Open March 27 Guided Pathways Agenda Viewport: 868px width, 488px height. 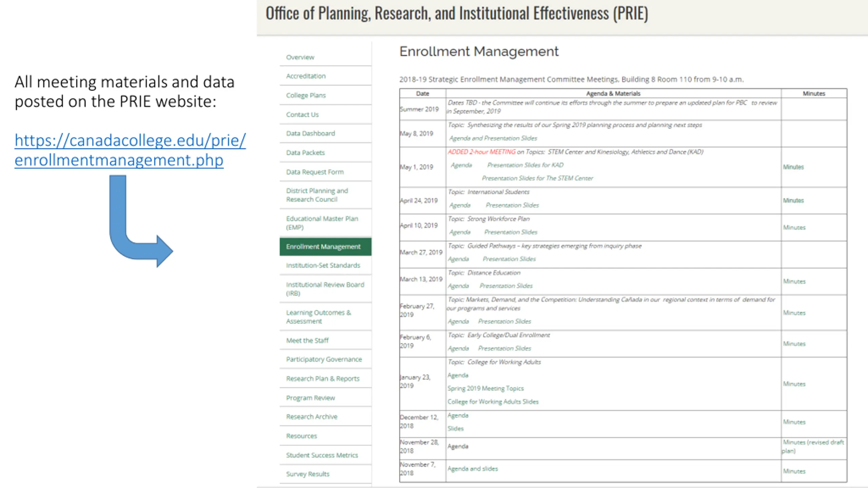[x=458, y=259]
